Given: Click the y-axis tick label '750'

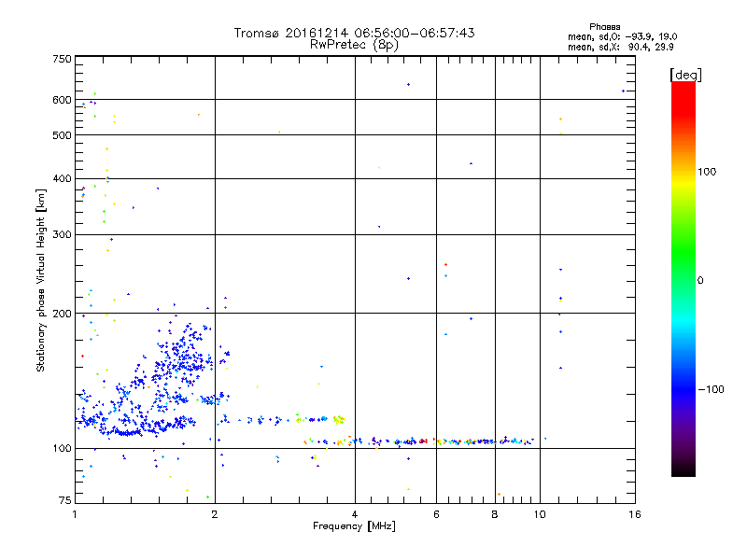Looking at the screenshot, I should pyautogui.click(x=62, y=59).
